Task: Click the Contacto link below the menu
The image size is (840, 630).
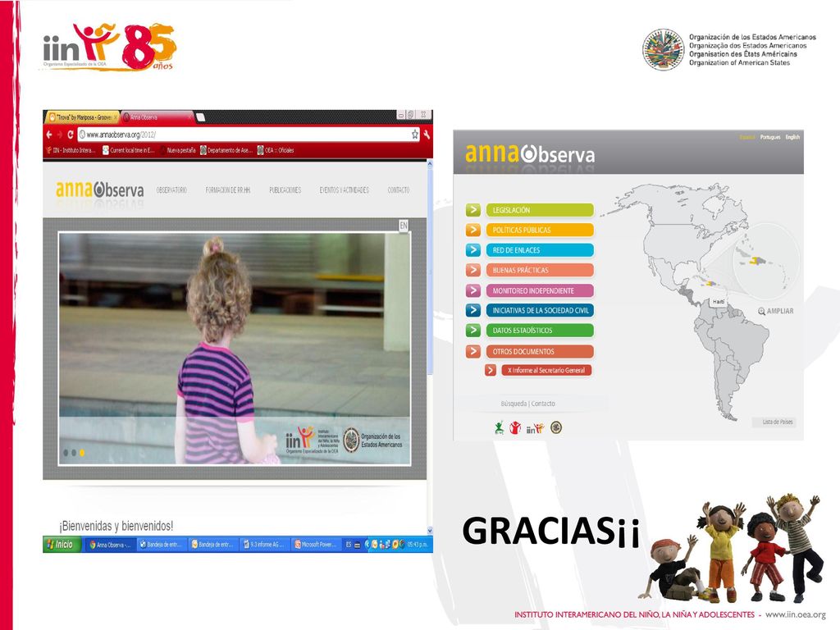Action: [543, 404]
